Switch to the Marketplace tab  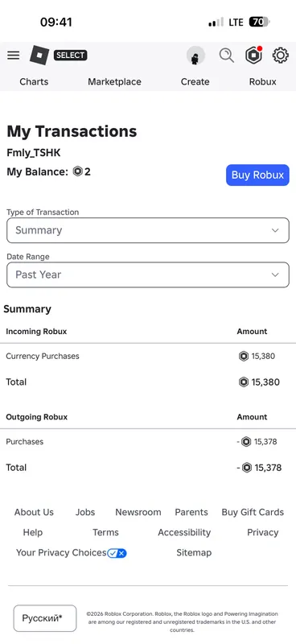pos(114,82)
